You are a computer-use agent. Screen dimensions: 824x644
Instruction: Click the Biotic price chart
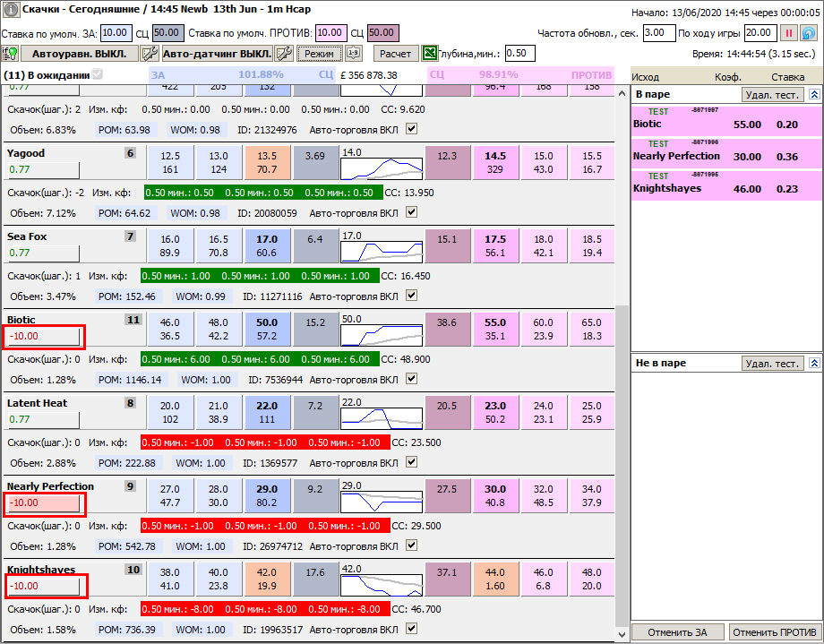coord(382,335)
